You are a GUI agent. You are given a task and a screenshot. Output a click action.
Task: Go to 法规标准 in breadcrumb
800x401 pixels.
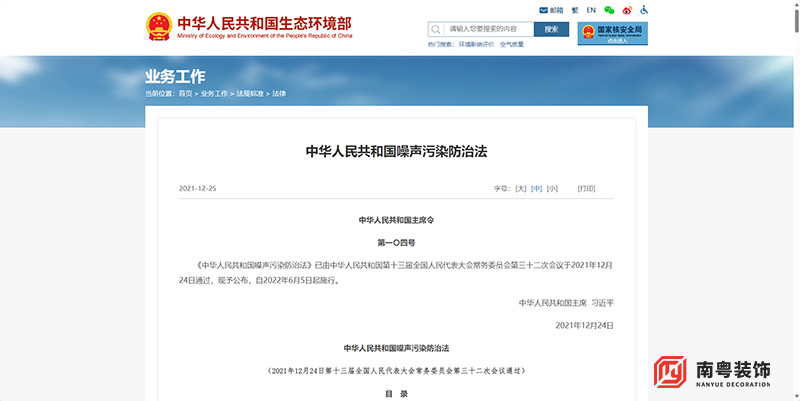[250, 94]
